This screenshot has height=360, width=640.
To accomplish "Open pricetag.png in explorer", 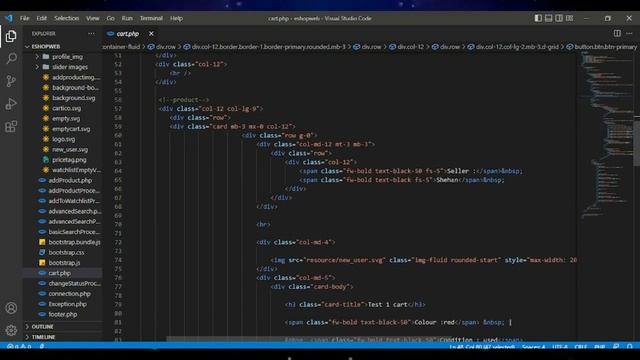I will pos(64,160).
